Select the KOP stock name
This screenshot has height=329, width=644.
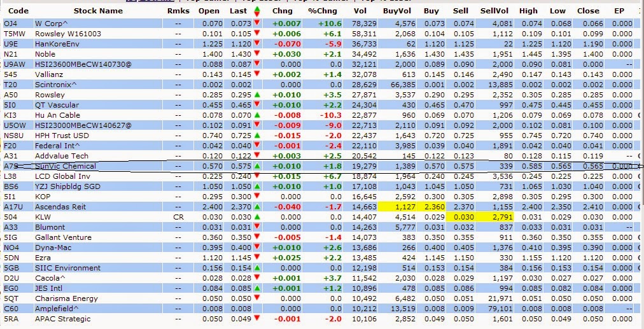(x=43, y=197)
